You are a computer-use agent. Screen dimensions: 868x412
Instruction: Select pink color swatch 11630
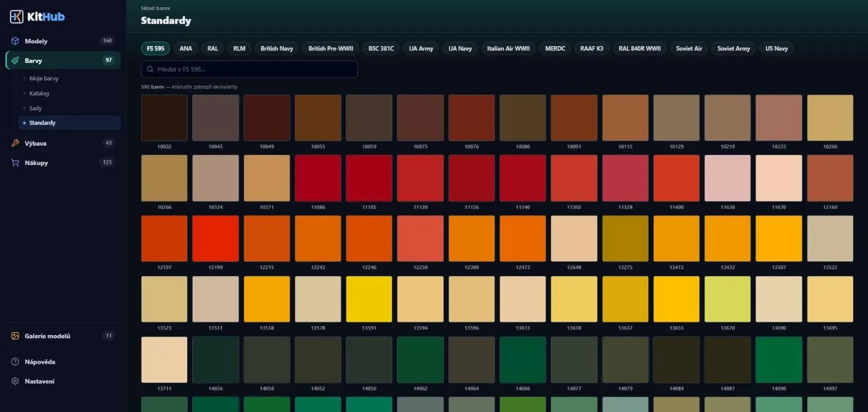pyautogui.click(x=727, y=178)
